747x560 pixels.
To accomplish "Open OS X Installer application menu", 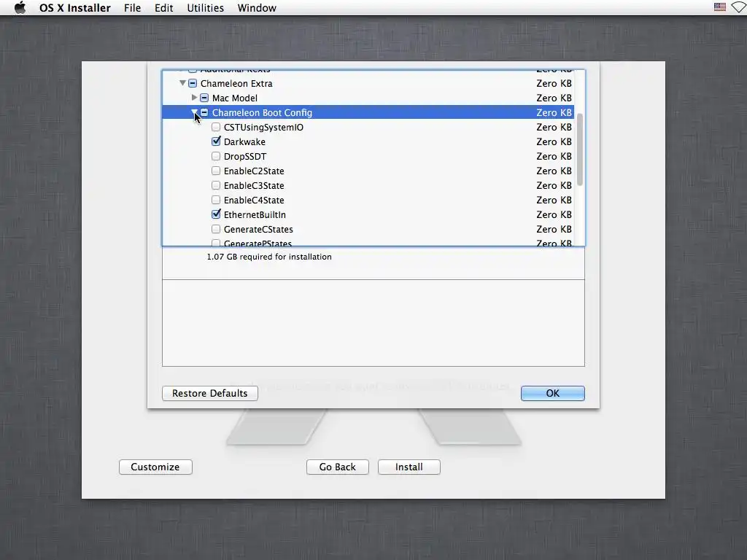I will [75, 8].
